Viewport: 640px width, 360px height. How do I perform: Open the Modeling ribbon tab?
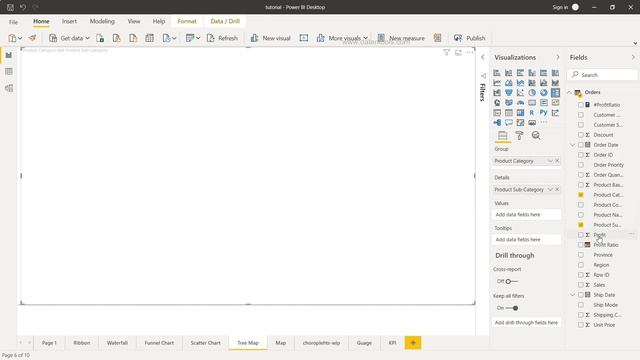pos(102,21)
